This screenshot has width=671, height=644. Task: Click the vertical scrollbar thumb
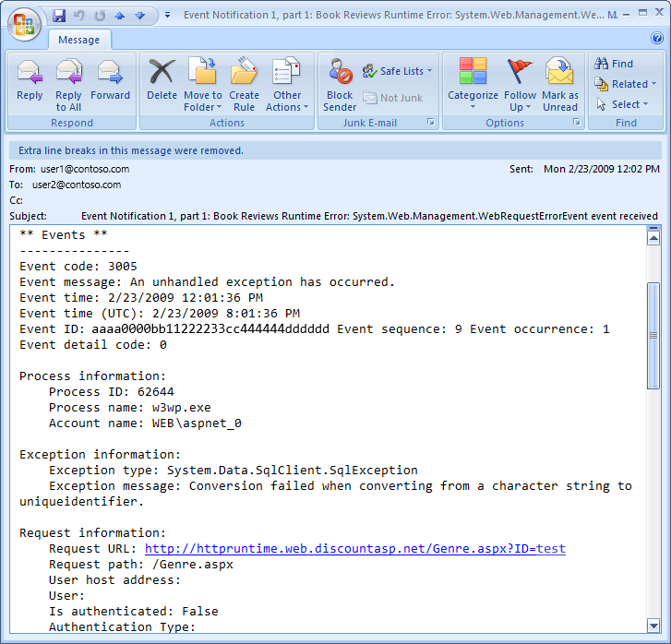[x=653, y=336]
